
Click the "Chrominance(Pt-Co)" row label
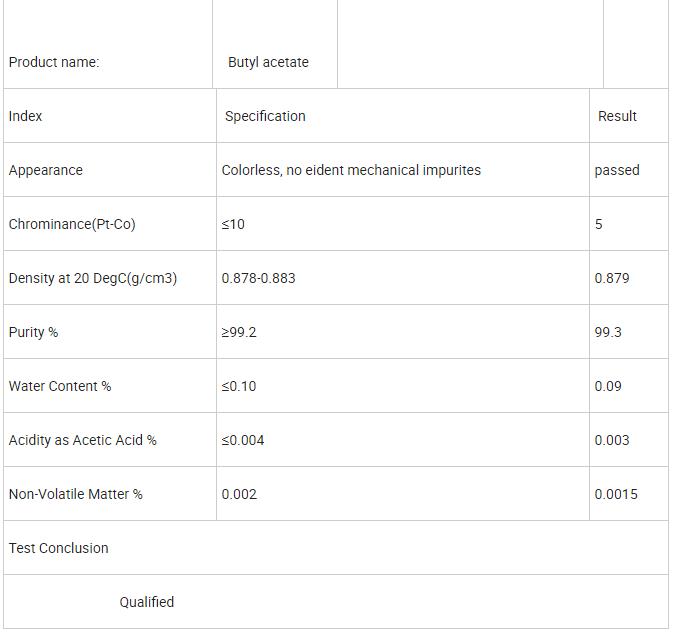(x=72, y=224)
